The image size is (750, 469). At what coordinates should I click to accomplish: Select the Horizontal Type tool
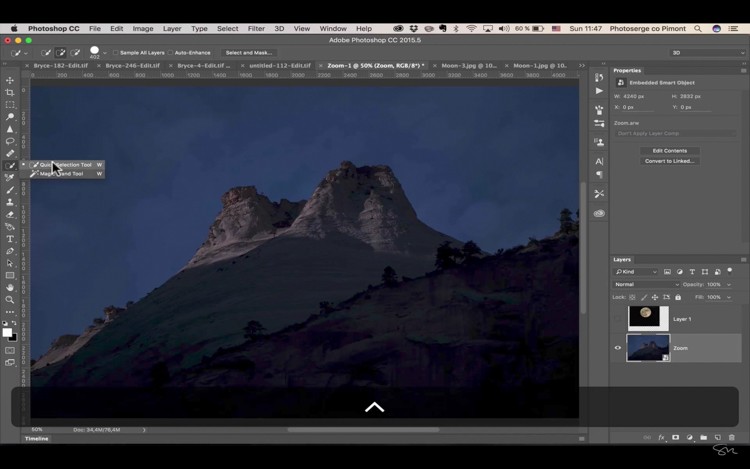pos(10,239)
